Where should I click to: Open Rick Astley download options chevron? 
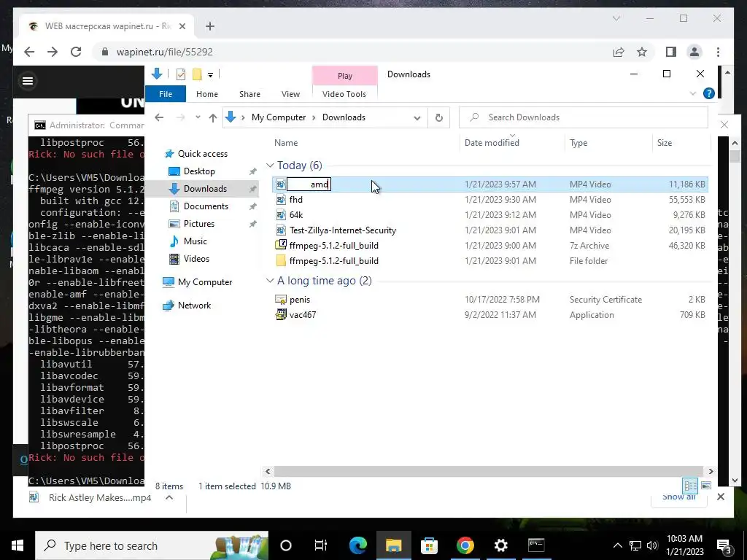click(x=169, y=497)
